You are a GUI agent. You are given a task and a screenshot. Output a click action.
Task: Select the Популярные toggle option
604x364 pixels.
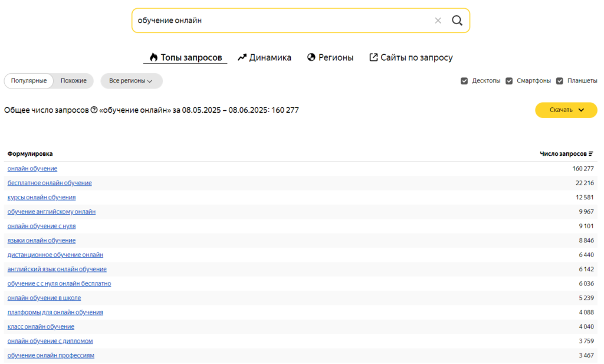(x=29, y=81)
